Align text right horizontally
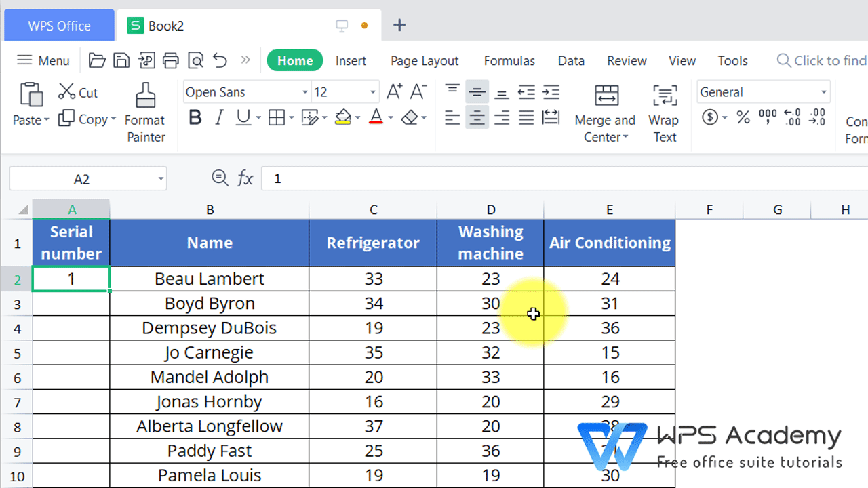 pyautogui.click(x=502, y=118)
